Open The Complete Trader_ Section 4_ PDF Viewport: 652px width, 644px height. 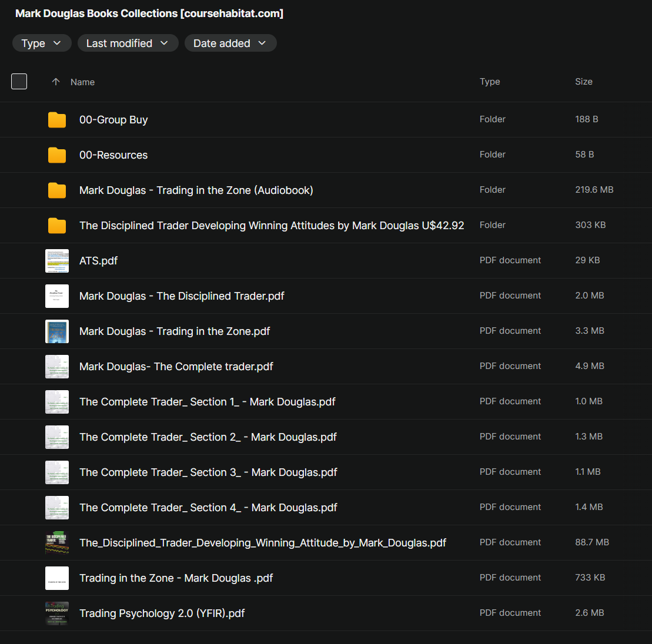pos(208,508)
